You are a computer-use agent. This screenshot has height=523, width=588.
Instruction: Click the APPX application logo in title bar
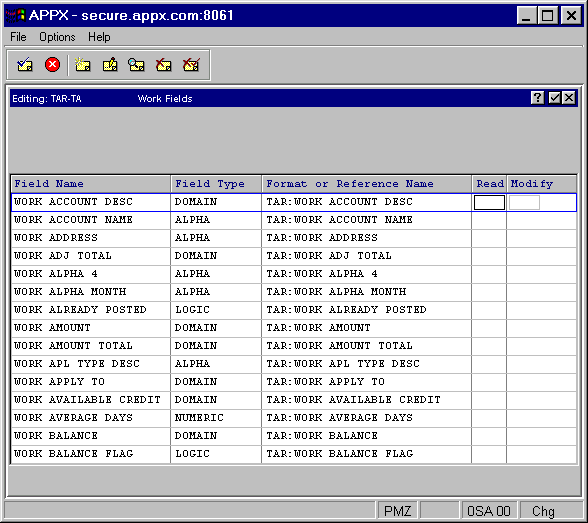click(x=15, y=15)
